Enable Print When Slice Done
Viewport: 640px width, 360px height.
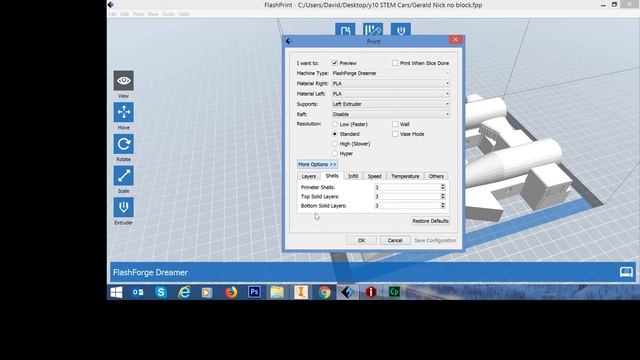click(x=395, y=63)
